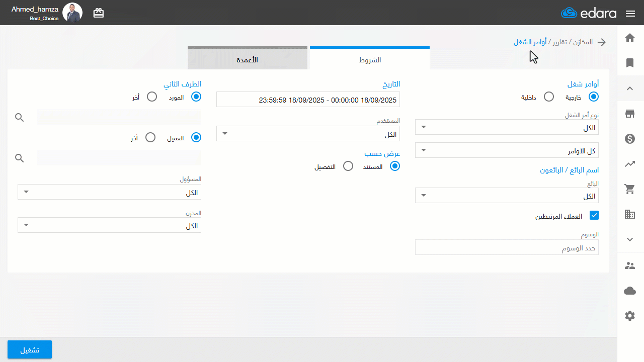Open the المستخدم dropdown

tap(308, 134)
